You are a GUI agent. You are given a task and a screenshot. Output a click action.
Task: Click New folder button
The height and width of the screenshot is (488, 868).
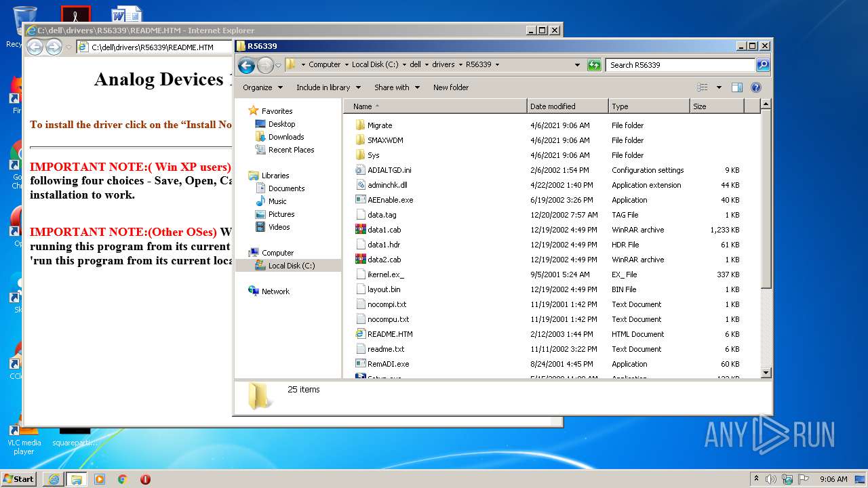coord(451,87)
